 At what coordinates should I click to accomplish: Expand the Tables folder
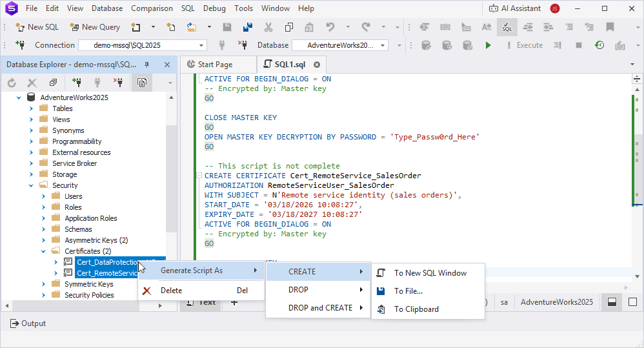(x=31, y=108)
